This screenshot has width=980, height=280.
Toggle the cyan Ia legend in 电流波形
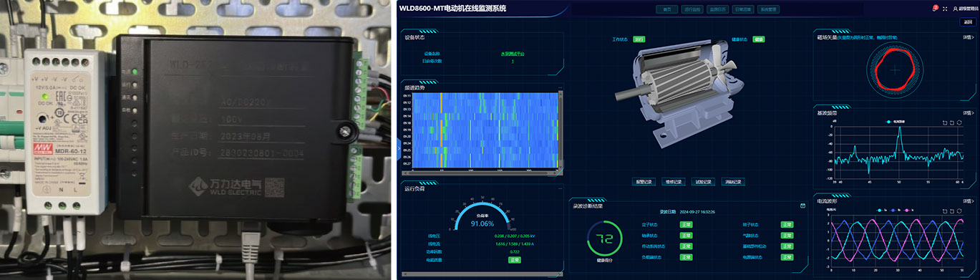pos(882,211)
